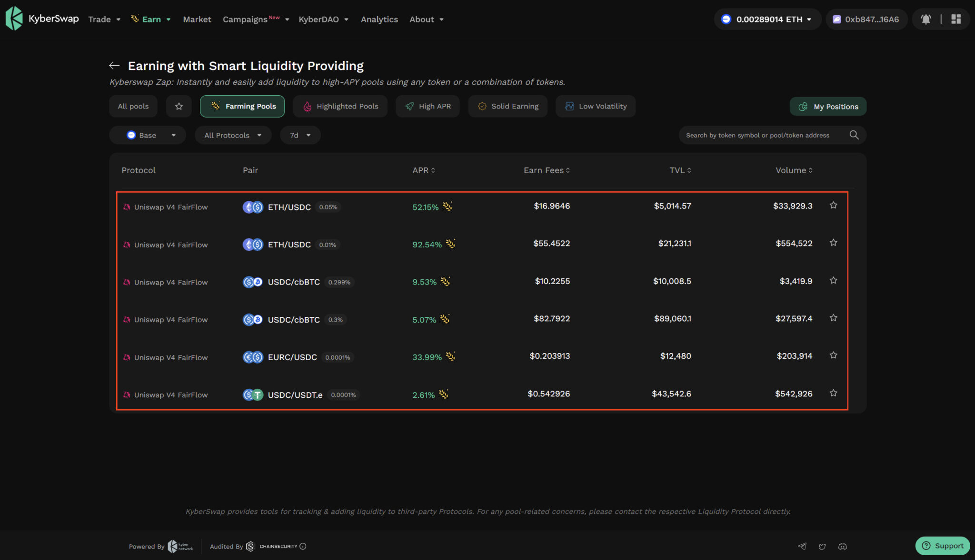Open the 7d timeframe dropdown
The width and height of the screenshot is (975, 560).
(x=300, y=135)
